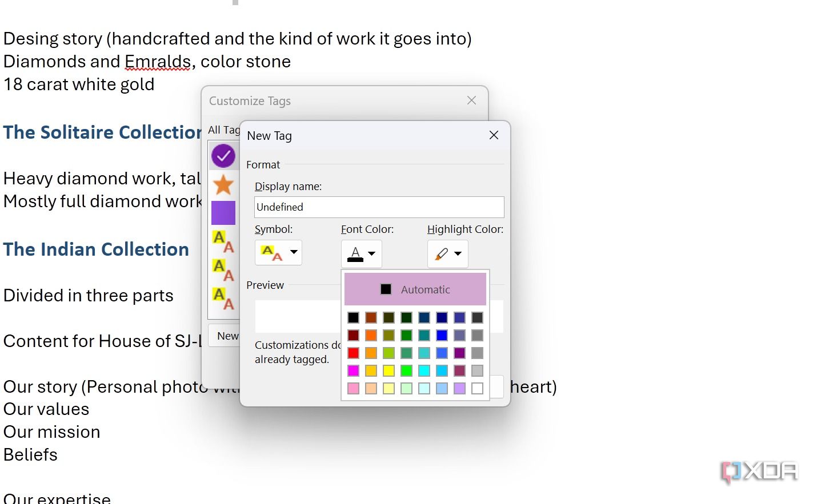Pick the pure blue color swatch
Image resolution: width=817 pixels, height=504 pixels.
pos(442,335)
